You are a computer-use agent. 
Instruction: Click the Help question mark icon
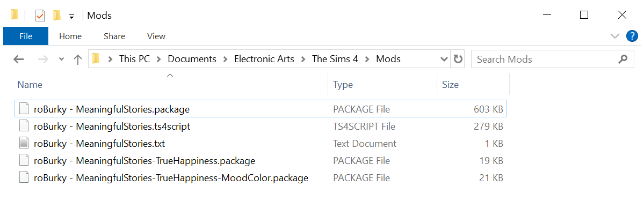click(x=632, y=36)
